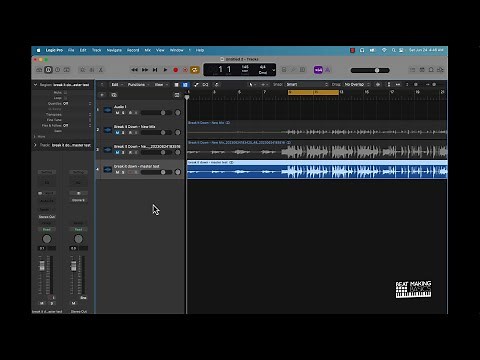Toggle the Metronome button

click(328, 70)
